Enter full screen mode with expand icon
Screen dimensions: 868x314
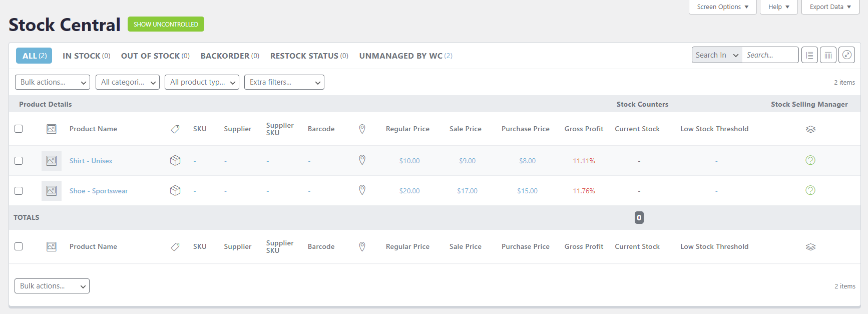tap(846, 55)
